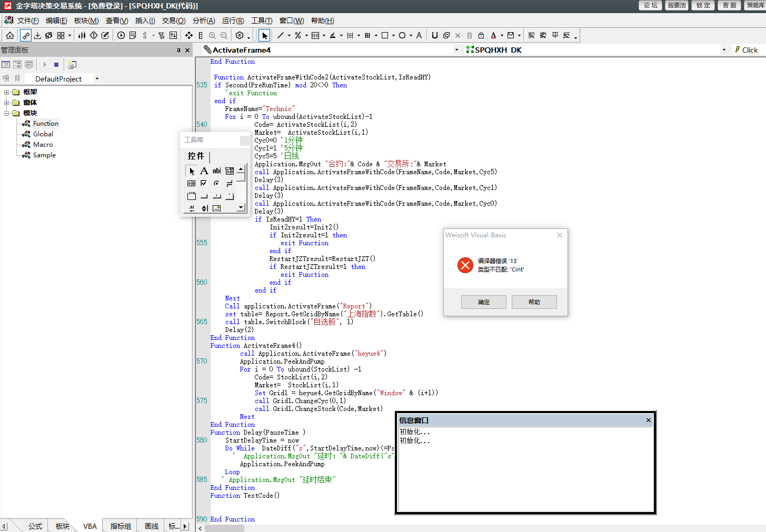This screenshot has width=766, height=532.
Task: Switch to the 公式 bottom tab
Action: pyautogui.click(x=35, y=526)
